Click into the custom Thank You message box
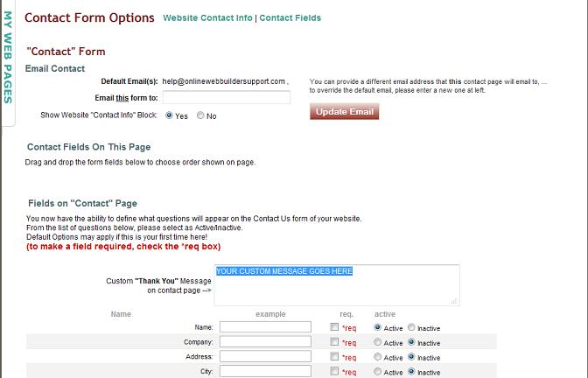 tap(337, 285)
